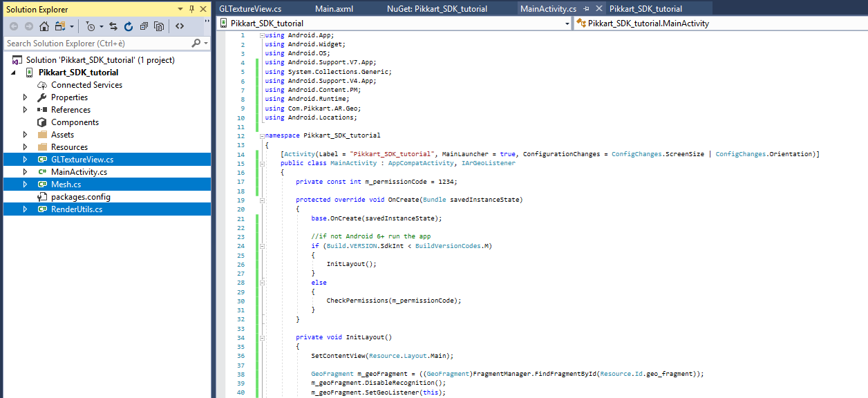868x398 pixels.
Task: Collapse the Pikkart_SDK_tutorial project node
Action: point(15,73)
